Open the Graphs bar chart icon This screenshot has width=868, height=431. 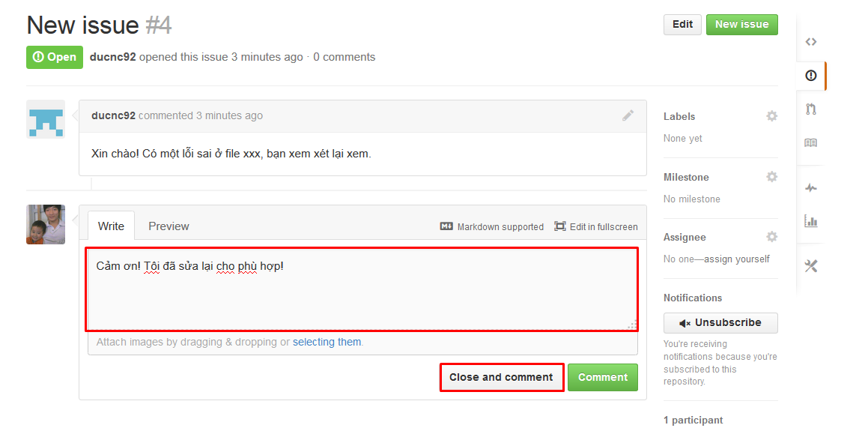(810, 222)
